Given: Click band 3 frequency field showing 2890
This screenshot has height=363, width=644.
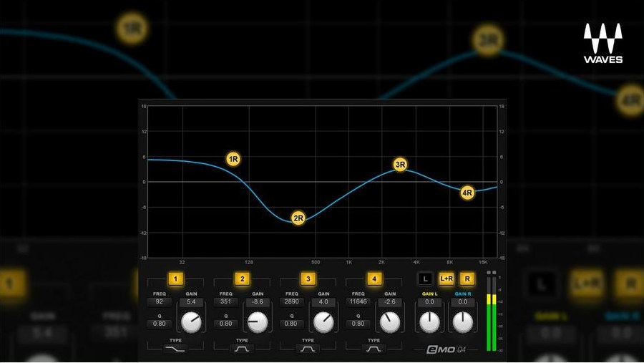Looking at the screenshot, I should click(x=292, y=301).
